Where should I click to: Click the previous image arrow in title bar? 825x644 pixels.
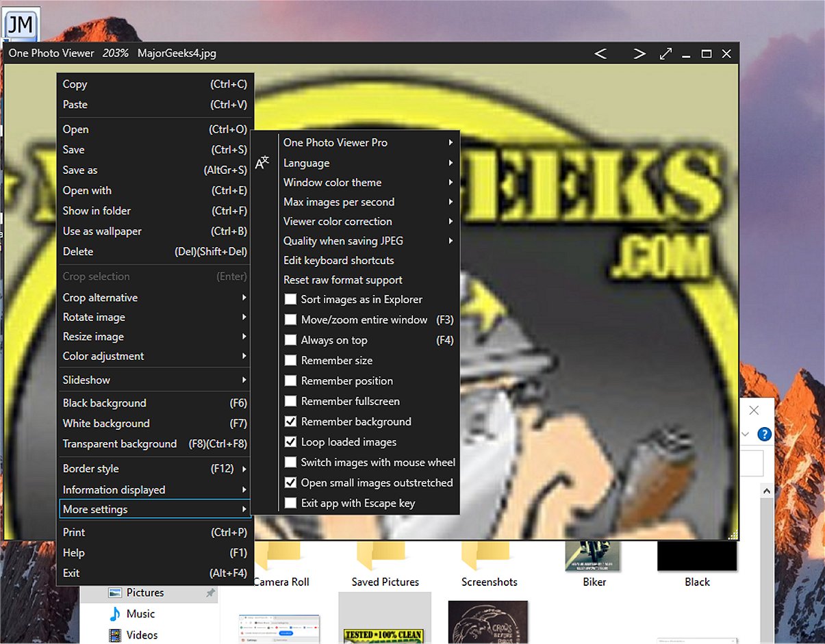coord(600,53)
